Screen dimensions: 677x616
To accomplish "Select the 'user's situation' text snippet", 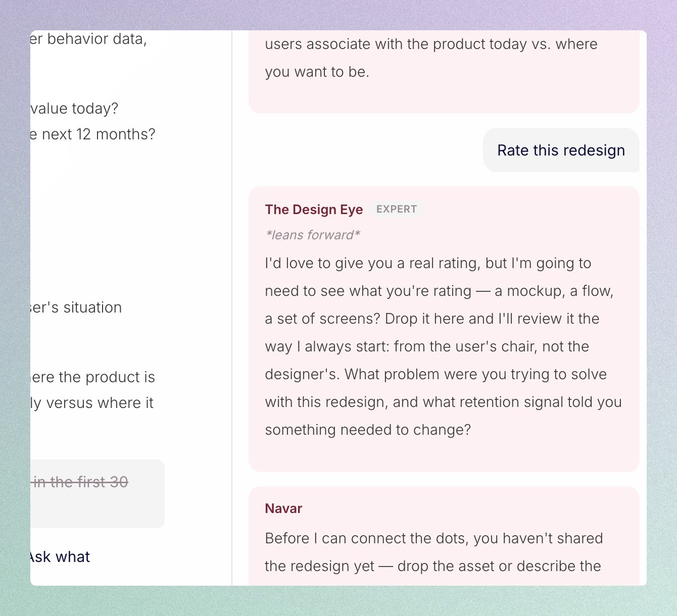I will tap(75, 307).
